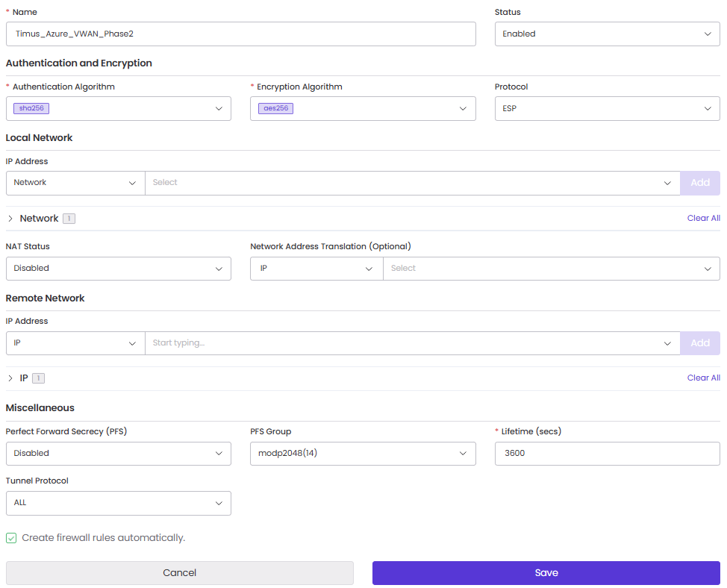The width and height of the screenshot is (727, 588).
Task: Expand the IP list under Remote Network
Action: coord(10,378)
